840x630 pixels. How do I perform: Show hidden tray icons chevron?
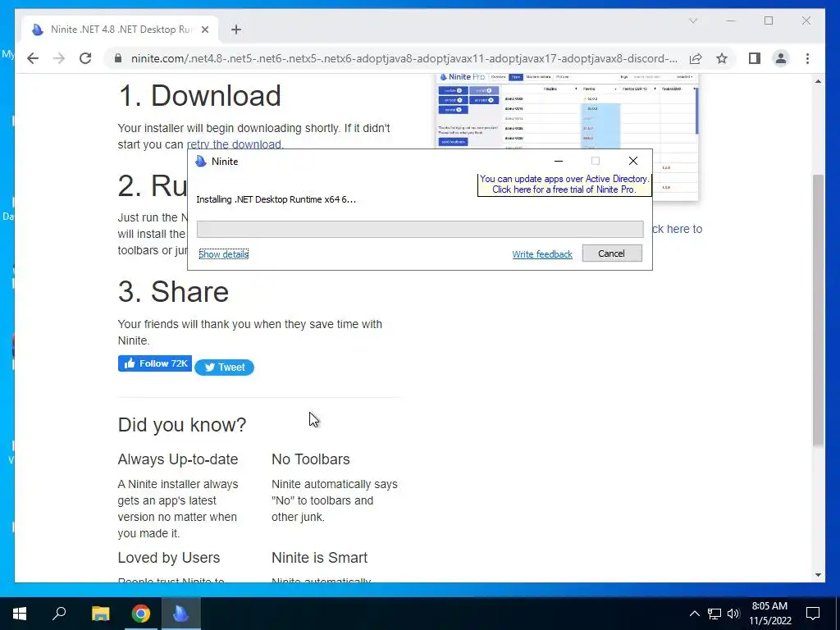click(694, 614)
